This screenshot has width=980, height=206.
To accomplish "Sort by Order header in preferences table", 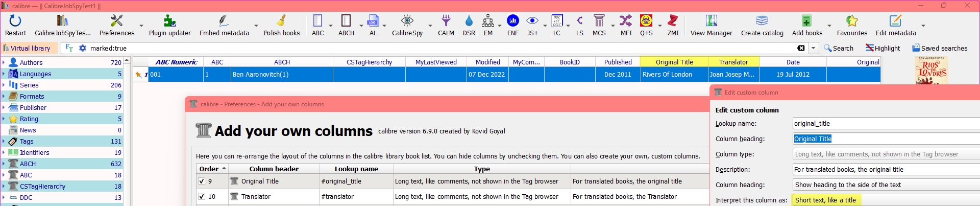I will (x=212, y=169).
